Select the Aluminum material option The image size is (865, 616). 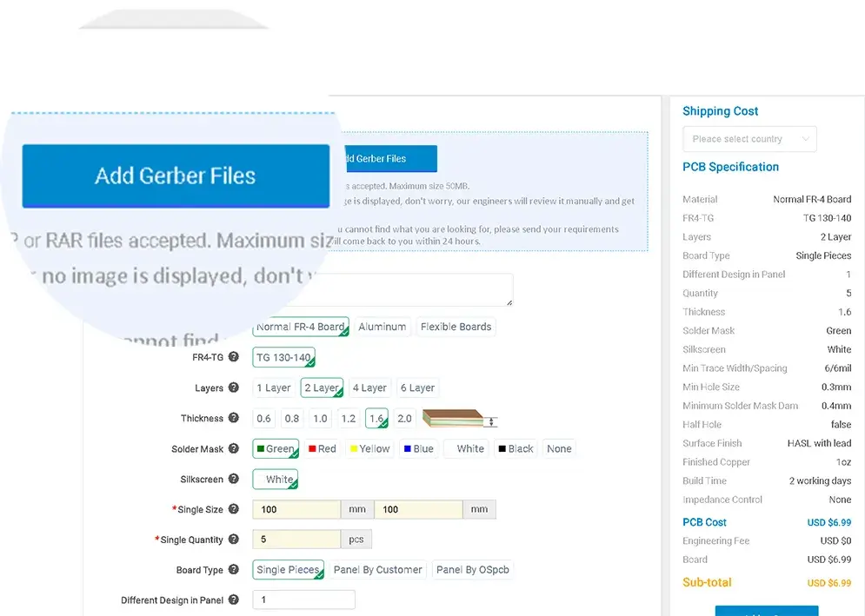click(x=382, y=327)
